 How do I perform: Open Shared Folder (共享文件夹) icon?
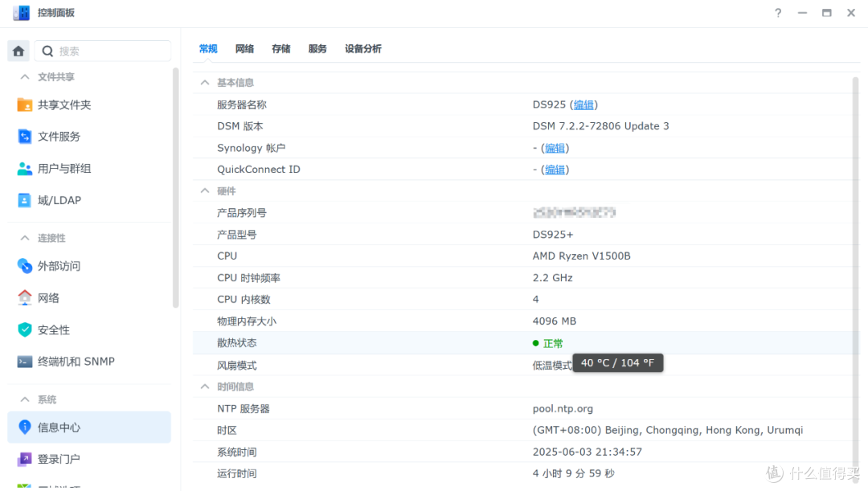(24, 104)
